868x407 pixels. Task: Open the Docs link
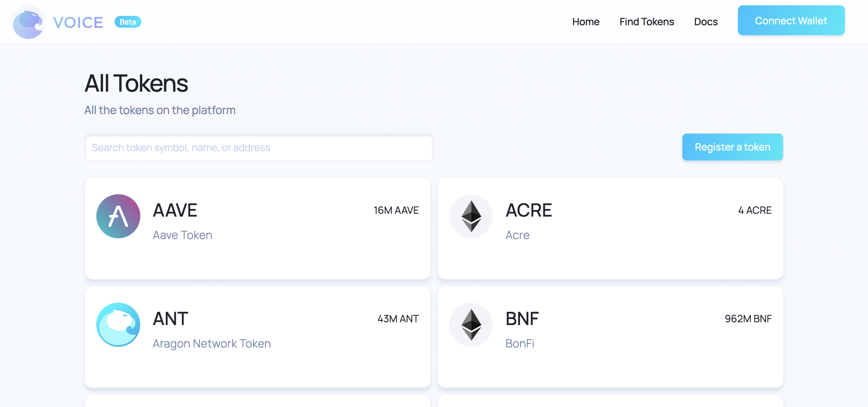tap(705, 22)
